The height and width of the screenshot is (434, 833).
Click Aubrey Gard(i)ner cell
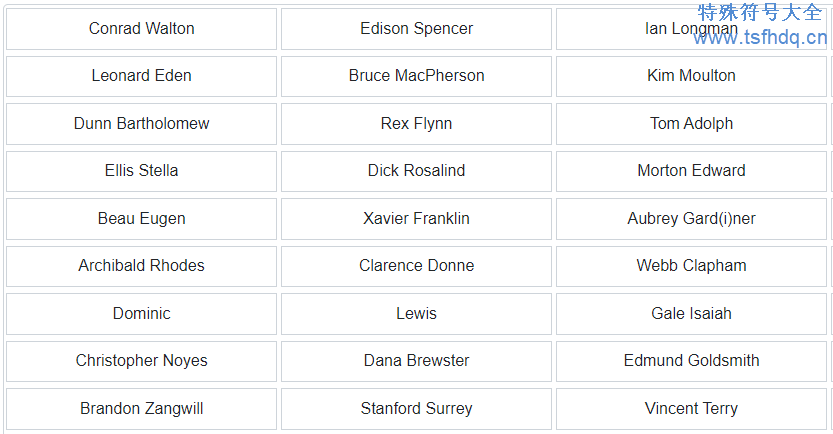(x=691, y=219)
